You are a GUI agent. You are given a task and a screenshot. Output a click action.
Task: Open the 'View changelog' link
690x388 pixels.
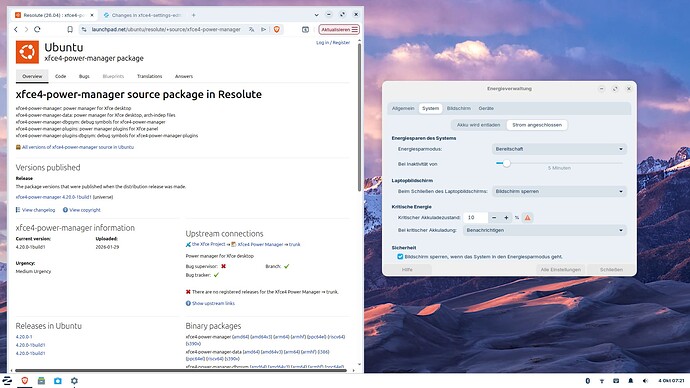tap(38, 210)
